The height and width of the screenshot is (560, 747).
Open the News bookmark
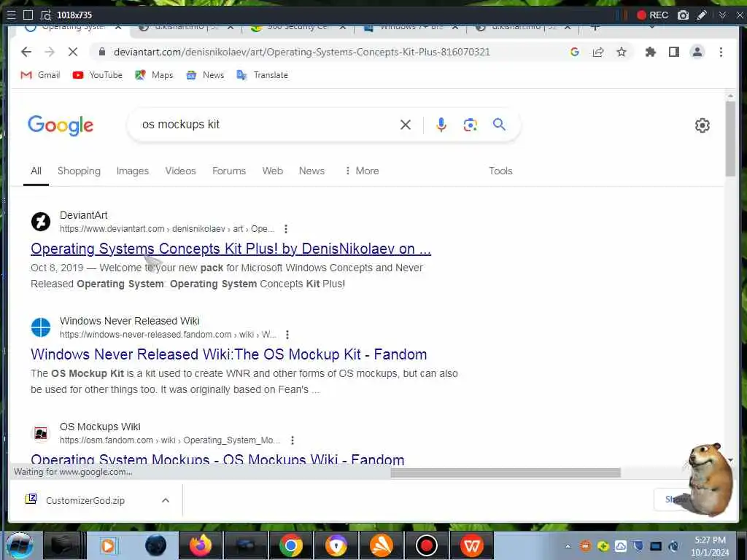(x=205, y=75)
